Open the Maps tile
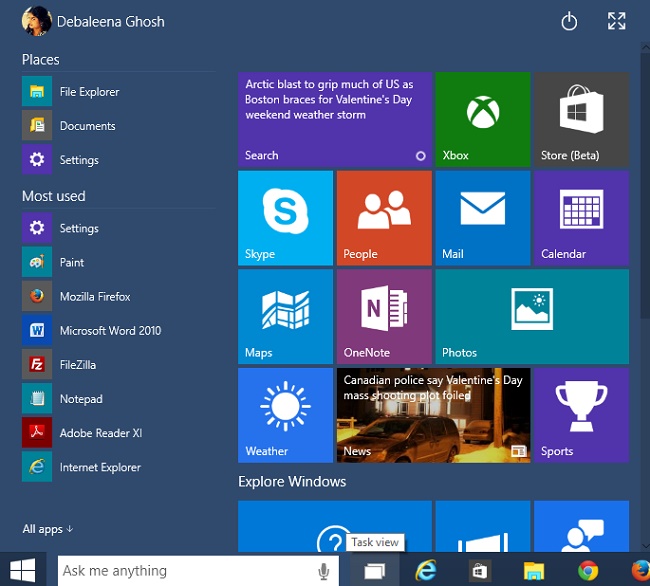650x586 pixels. pos(285,317)
